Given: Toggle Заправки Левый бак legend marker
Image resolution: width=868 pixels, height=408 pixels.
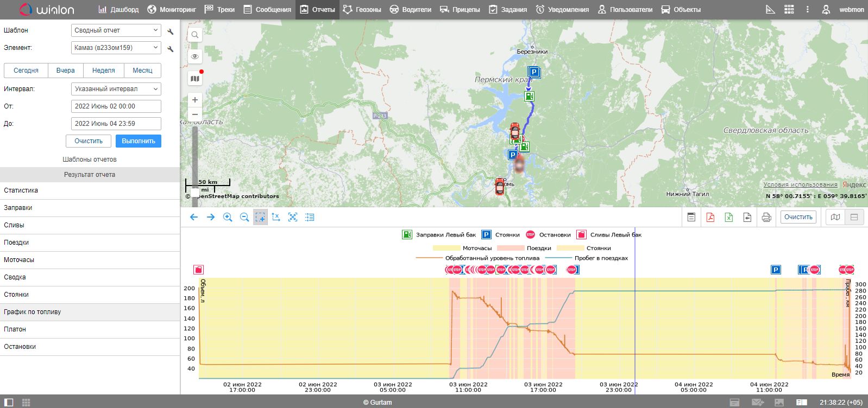Looking at the screenshot, I should coord(407,235).
